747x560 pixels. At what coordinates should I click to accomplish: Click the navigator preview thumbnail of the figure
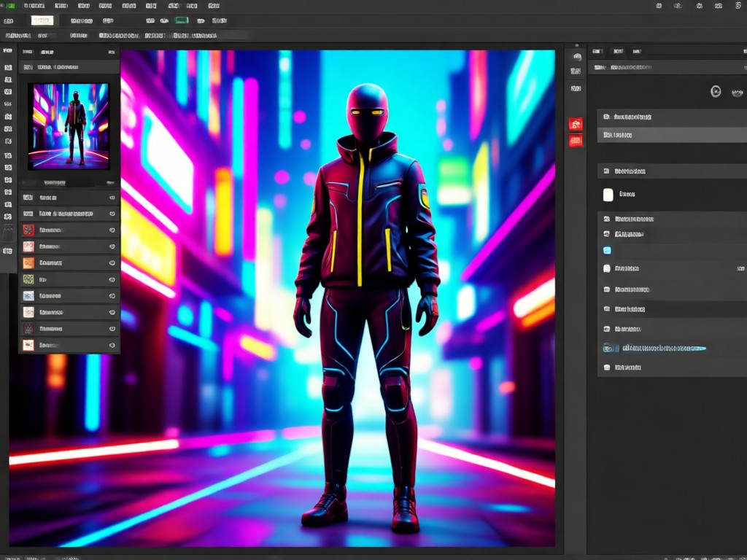click(69, 126)
